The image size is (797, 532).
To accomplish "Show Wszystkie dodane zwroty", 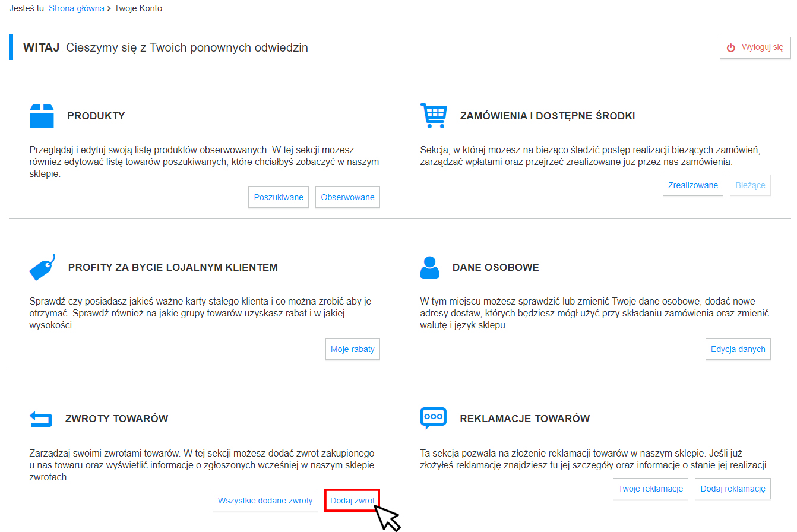I will [265, 501].
